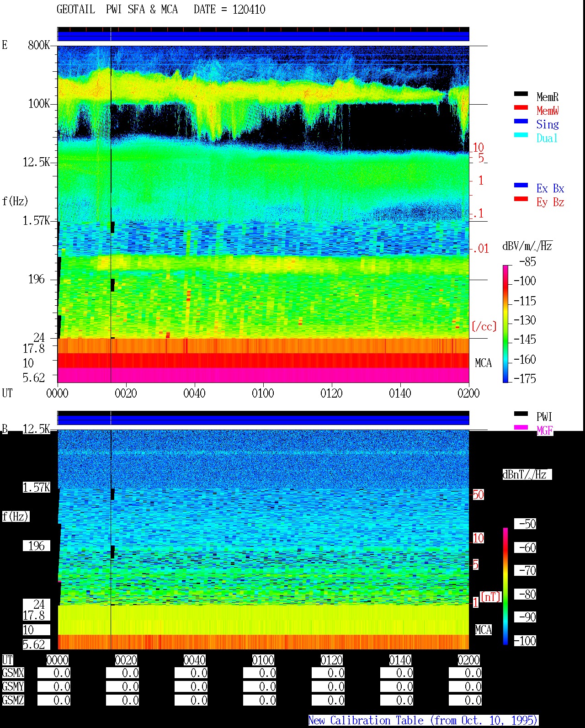Screen dimensions: 585x728
Task: Click the '-100' value on magnetic color scale
Action: point(525,641)
